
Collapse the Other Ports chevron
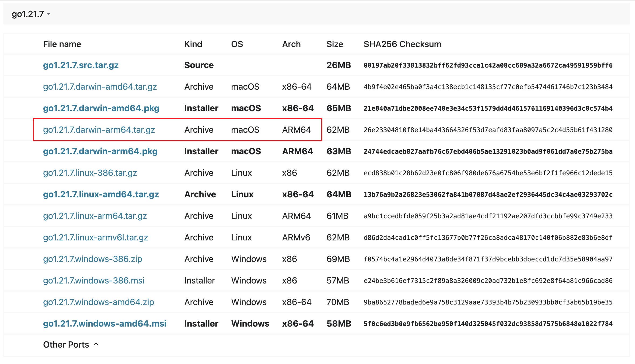(96, 344)
